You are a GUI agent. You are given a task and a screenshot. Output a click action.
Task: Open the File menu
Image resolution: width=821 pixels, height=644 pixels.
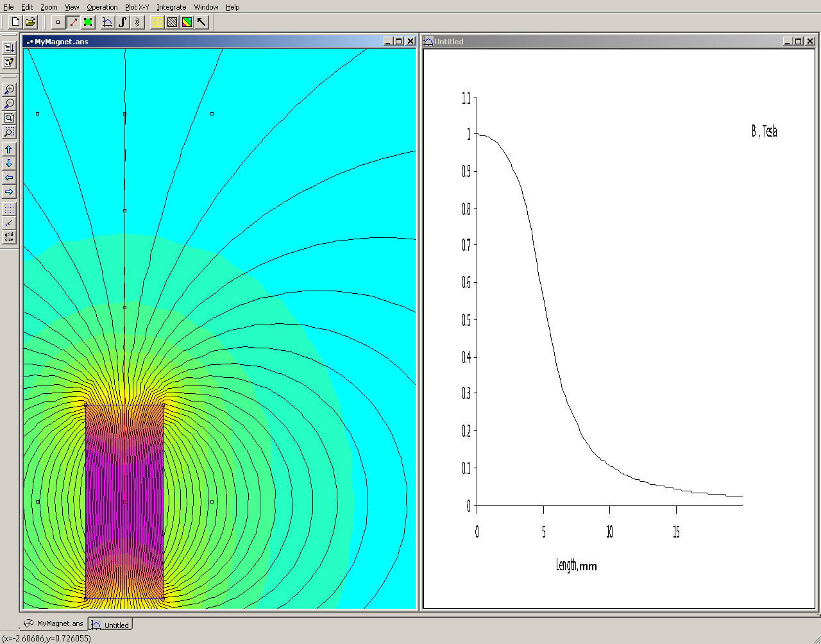tap(8, 7)
